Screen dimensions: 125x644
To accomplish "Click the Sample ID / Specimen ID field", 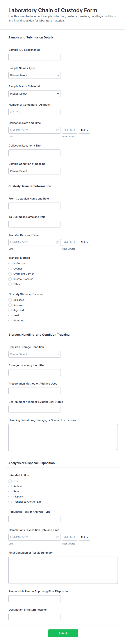I will click(34, 57).
